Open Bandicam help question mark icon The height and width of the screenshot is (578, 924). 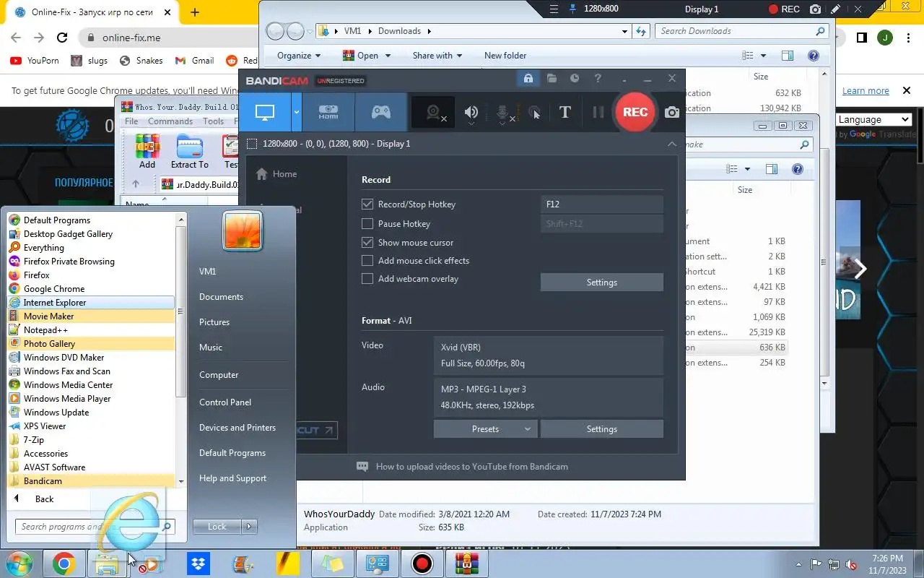pyautogui.click(x=597, y=78)
